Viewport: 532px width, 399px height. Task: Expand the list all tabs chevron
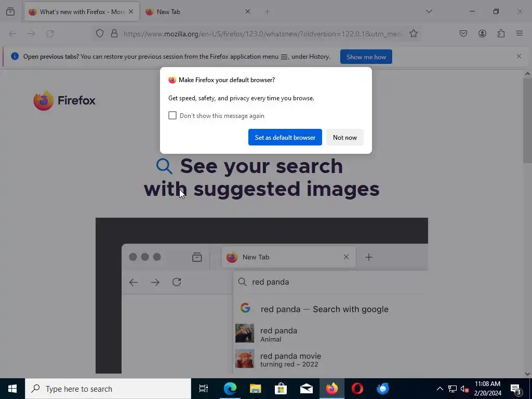[429, 11]
